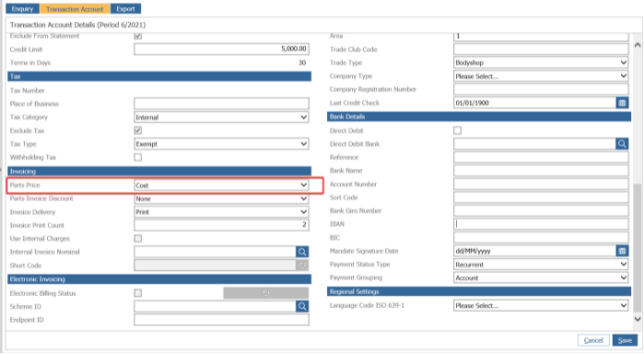Tick the Direct Debit checkbox

coord(458,130)
